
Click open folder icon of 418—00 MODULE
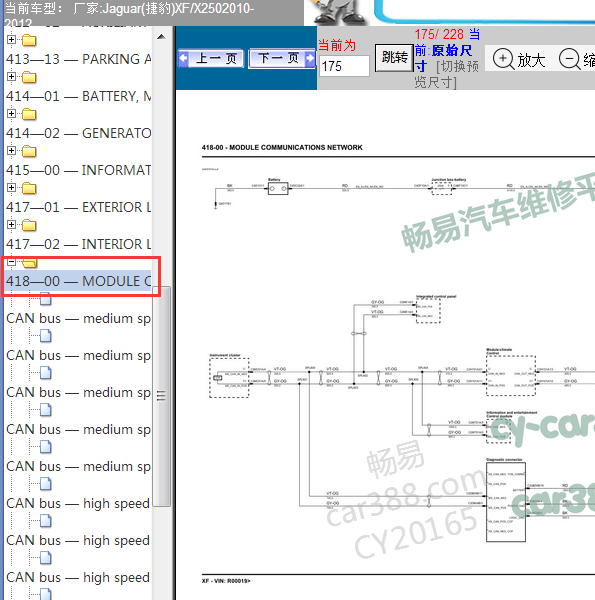pos(29,262)
